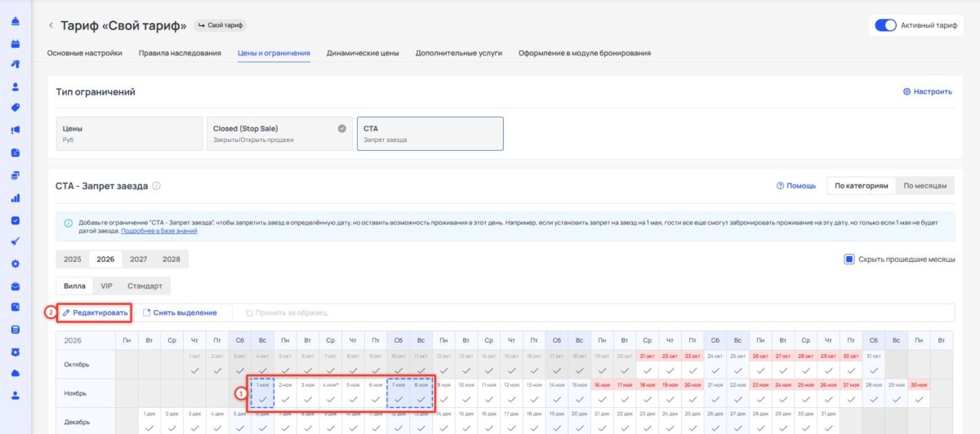Select the CTA Запрет заезда card
The image size is (980, 434).
tap(430, 134)
